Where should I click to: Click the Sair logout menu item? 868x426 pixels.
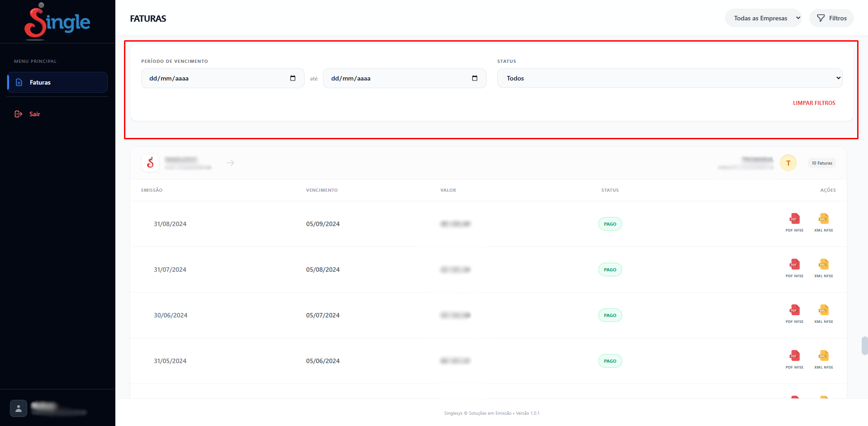click(28, 114)
